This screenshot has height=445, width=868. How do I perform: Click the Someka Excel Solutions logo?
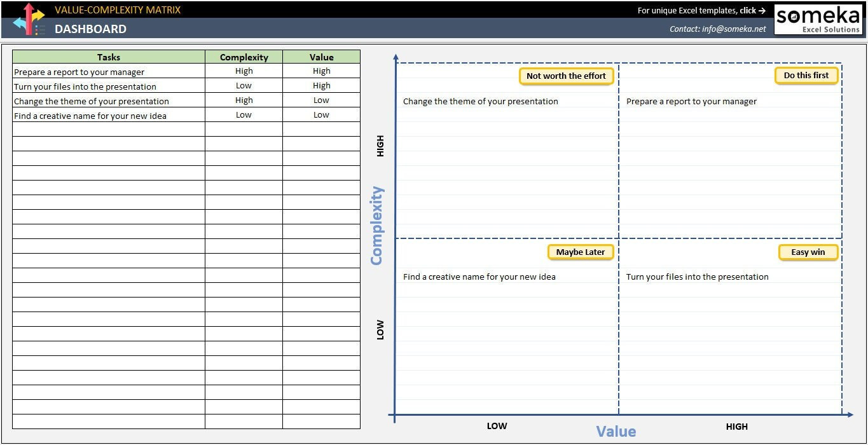[x=818, y=19]
